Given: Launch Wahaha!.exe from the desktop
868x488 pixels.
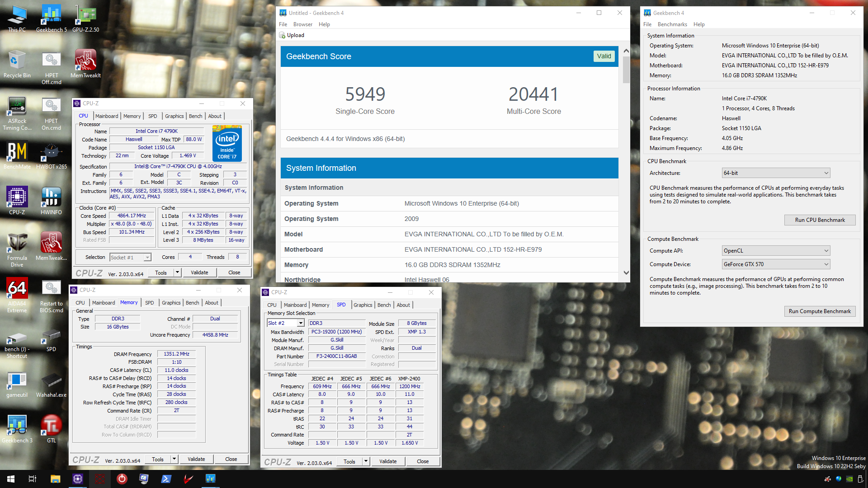Looking at the screenshot, I should [51, 384].
